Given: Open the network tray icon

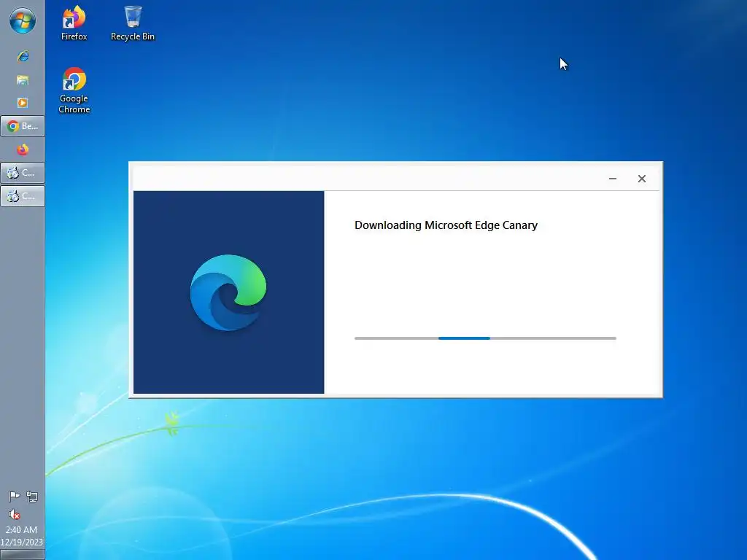Looking at the screenshot, I should coord(32,497).
